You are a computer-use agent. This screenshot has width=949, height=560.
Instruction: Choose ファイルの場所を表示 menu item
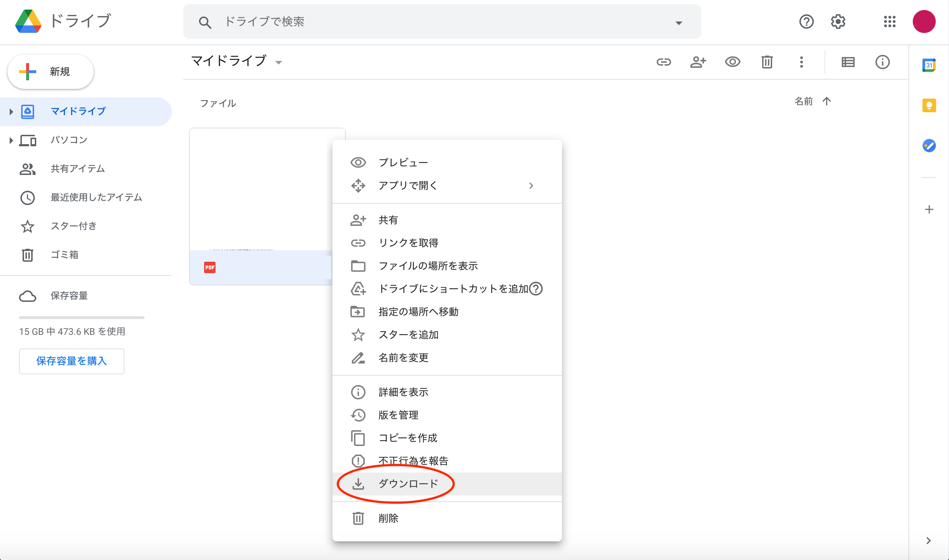tap(447, 266)
